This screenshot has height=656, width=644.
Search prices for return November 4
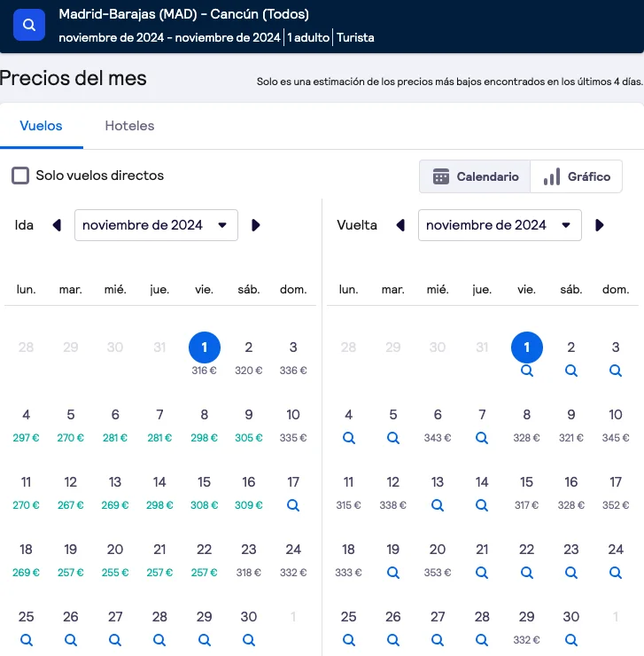tap(349, 438)
